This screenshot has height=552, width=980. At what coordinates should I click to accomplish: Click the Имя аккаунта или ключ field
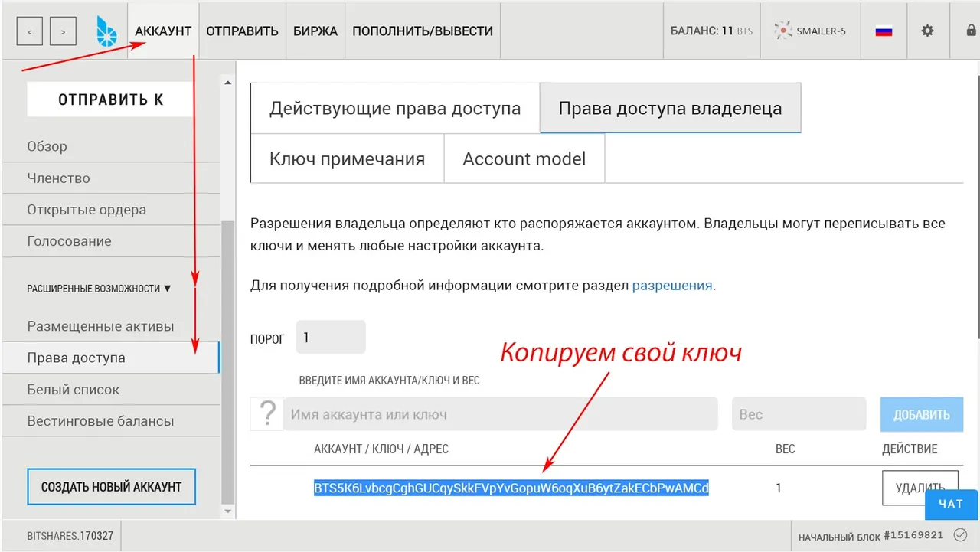[501, 414]
